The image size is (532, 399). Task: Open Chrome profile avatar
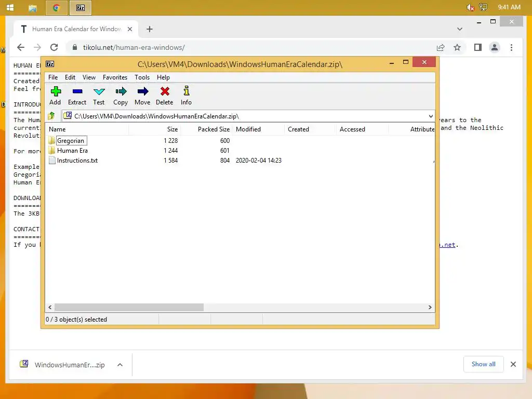[x=495, y=47]
